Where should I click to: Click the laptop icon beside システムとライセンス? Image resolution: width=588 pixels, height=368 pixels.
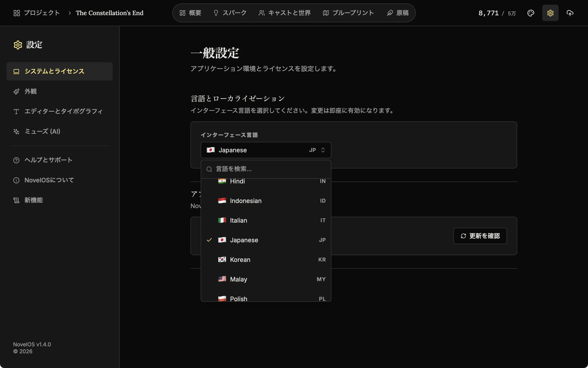pos(16,72)
